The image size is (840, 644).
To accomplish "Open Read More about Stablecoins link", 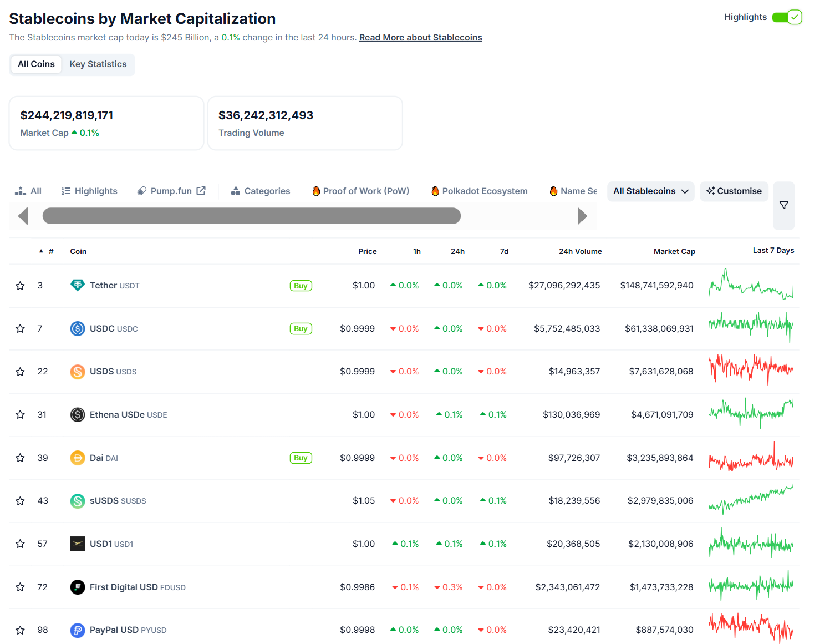I will (421, 38).
